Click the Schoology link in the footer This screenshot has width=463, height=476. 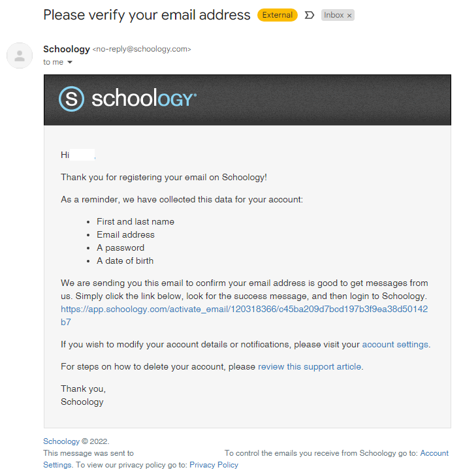(x=61, y=441)
